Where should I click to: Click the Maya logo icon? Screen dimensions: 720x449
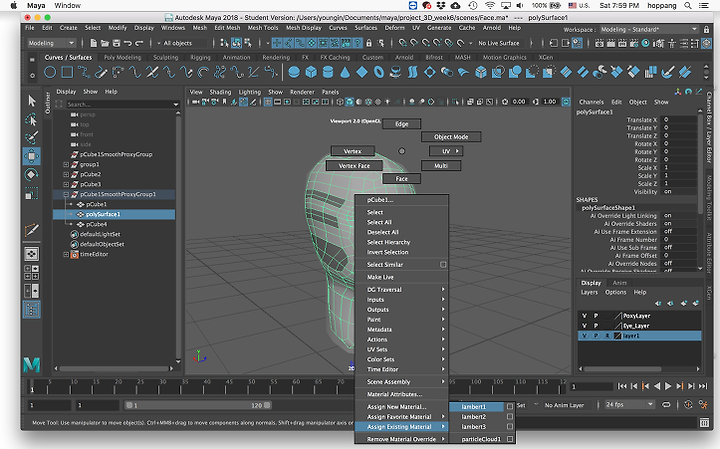(x=32, y=365)
